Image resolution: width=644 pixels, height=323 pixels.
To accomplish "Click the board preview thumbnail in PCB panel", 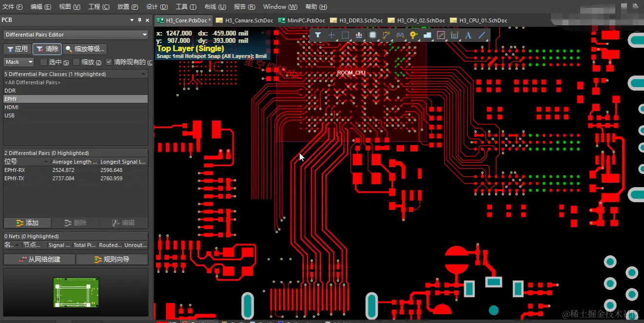I will tap(76, 292).
